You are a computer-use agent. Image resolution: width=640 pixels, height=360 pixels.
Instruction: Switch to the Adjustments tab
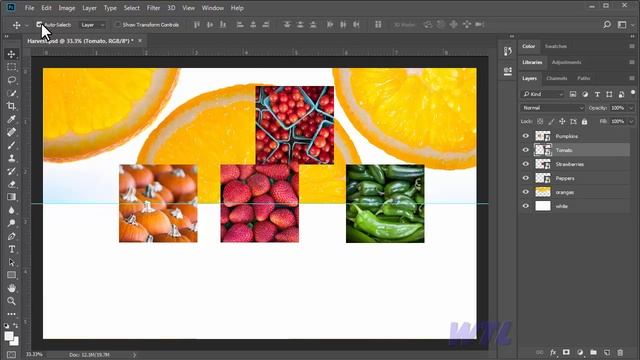click(x=567, y=62)
